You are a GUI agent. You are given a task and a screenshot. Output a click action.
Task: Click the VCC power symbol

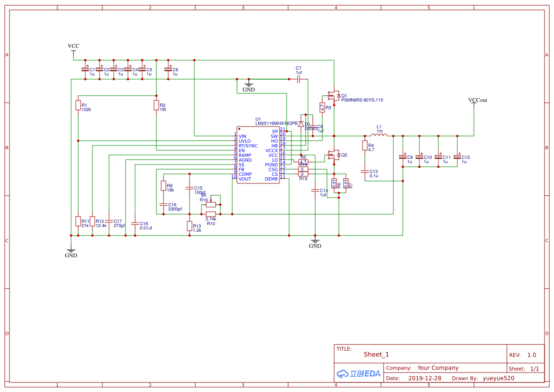[x=73, y=49]
